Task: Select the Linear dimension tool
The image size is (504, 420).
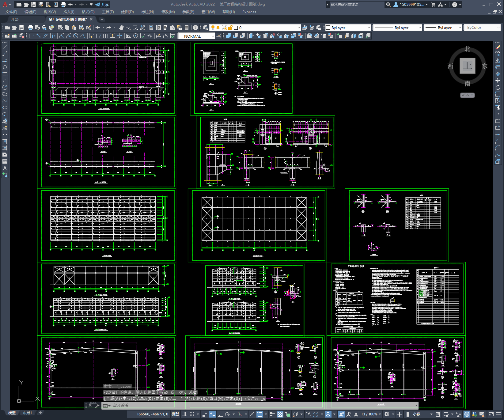Action: pyautogui.click(x=31, y=36)
